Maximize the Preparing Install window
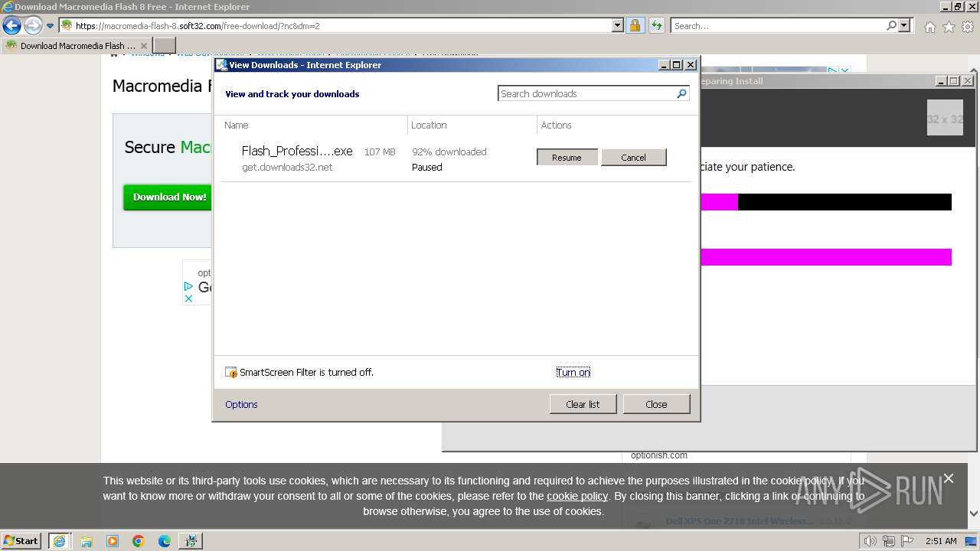The height and width of the screenshot is (551, 980). (954, 80)
